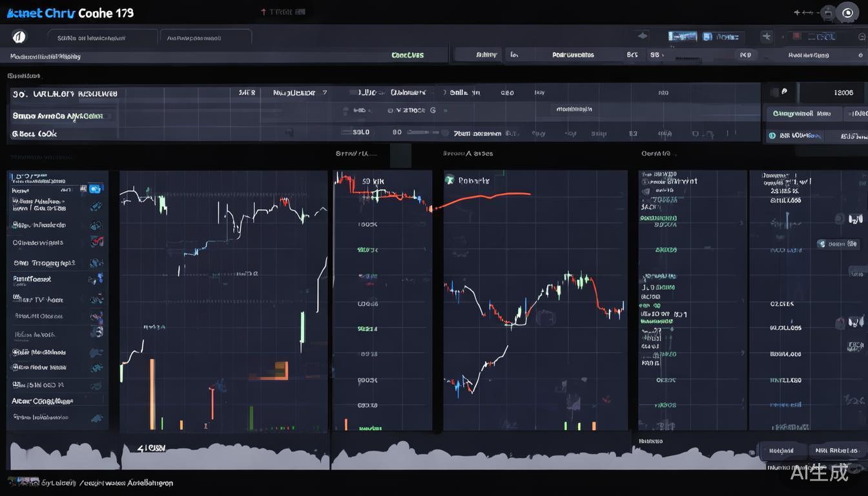Click the 'Podiruvsbites' header field
The image size is (868, 496).
coord(573,56)
